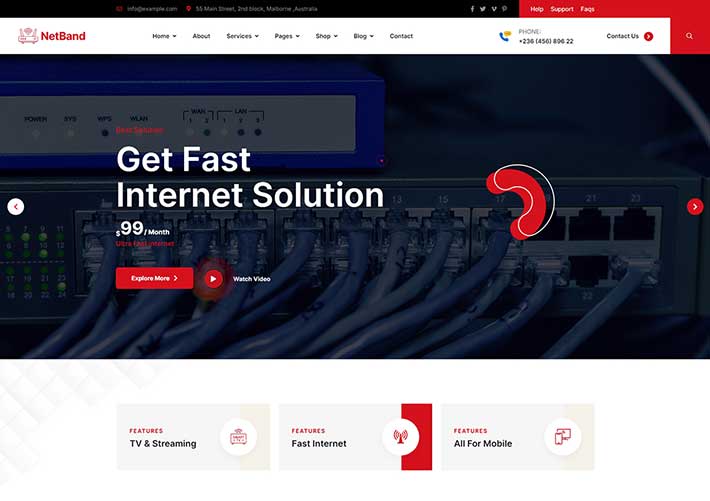Click the search icon in header
Image resolution: width=710 pixels, height=501 pixels.
(688, 36)
